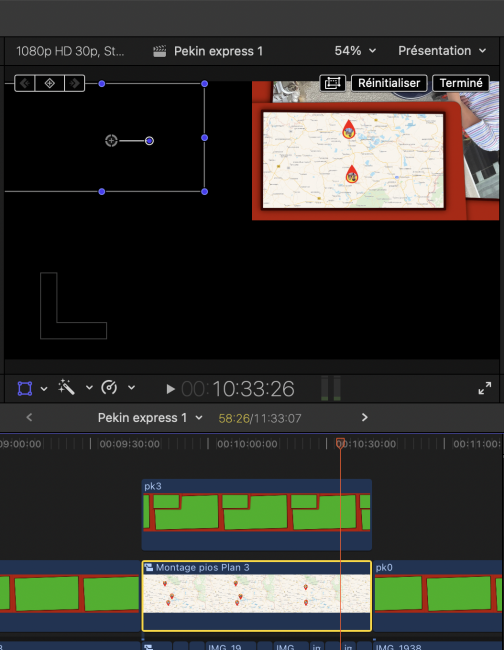
Task: Select the pk3 clip in timeline
Action: click(257, 515)
